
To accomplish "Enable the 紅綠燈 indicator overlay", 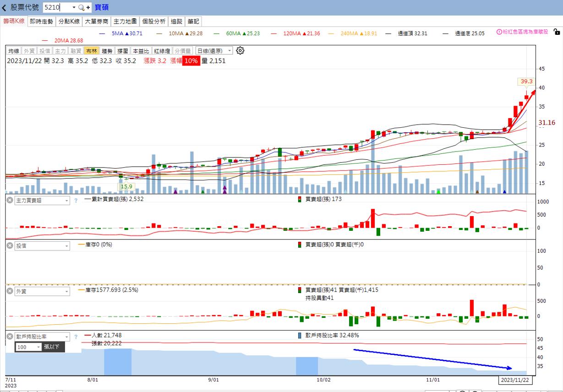I will (x=162, y=51).
